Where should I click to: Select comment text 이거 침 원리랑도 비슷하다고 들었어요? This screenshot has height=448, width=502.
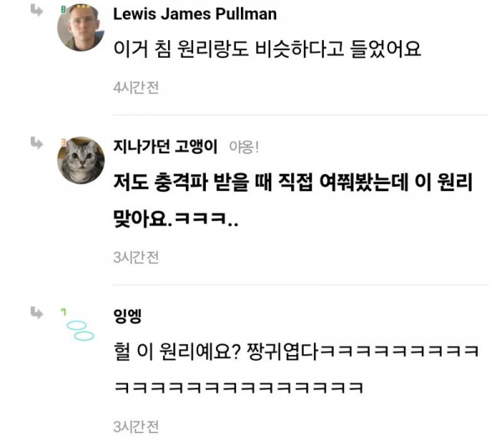coord(267,49)
